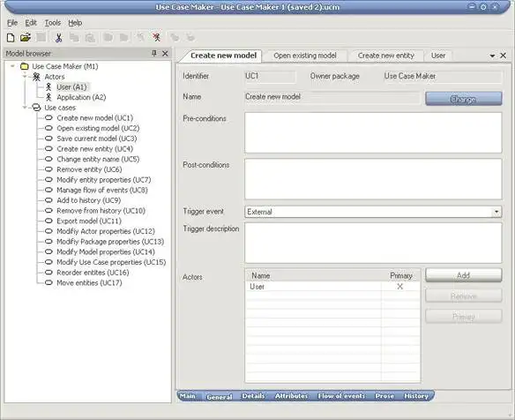Viewport: 515px width, 420px height.
Task: Open the Trigger event dropdown
Action: click(x=496, y=212)
